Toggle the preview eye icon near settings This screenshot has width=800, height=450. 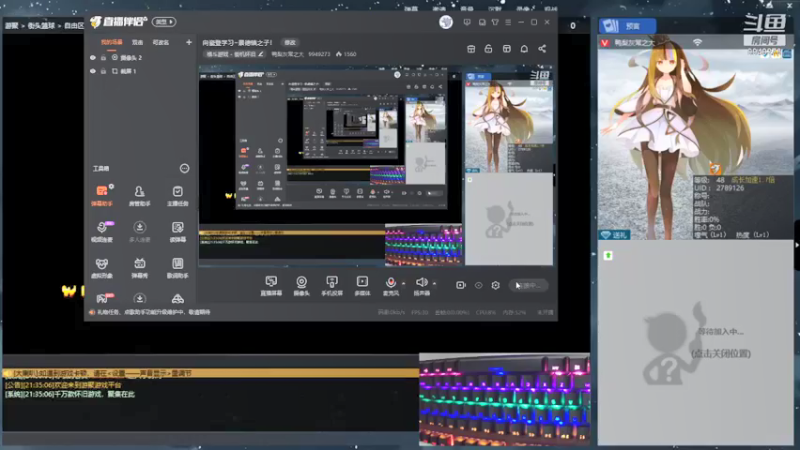479,285
